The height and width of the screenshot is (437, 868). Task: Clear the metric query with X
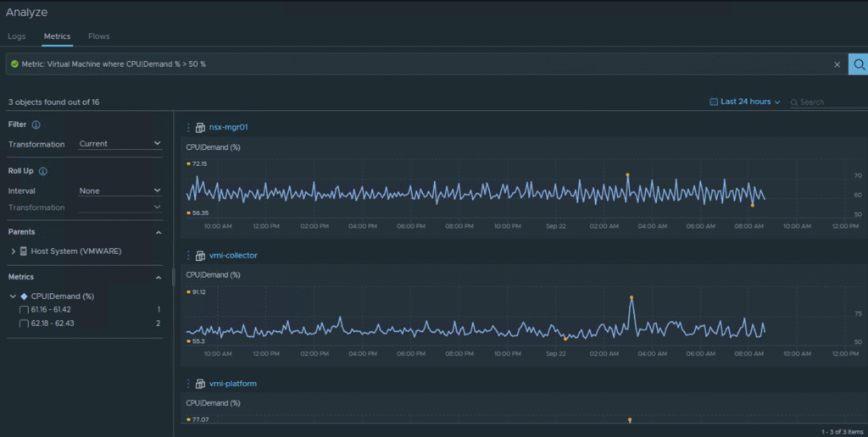tap(837, 64)
